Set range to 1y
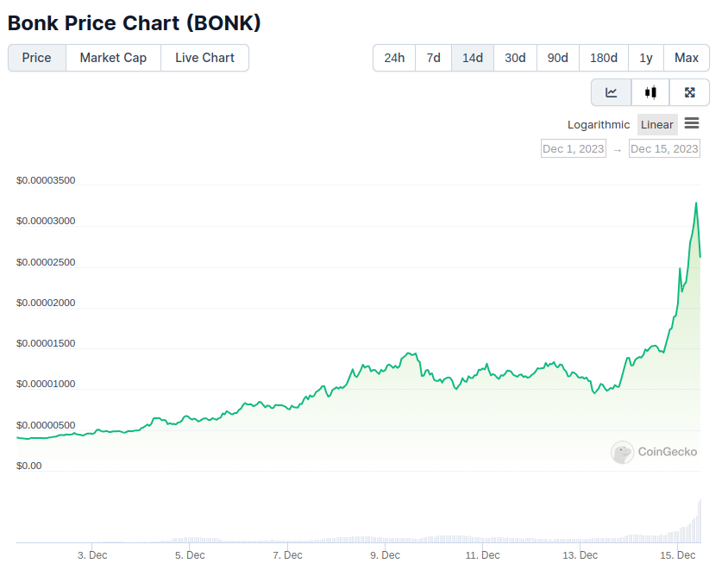The image size is (728, 576). click(x=646, y=58)
